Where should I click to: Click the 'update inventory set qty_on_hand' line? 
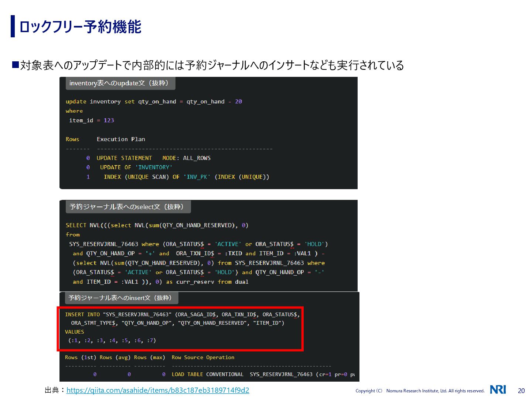(154, 102)
